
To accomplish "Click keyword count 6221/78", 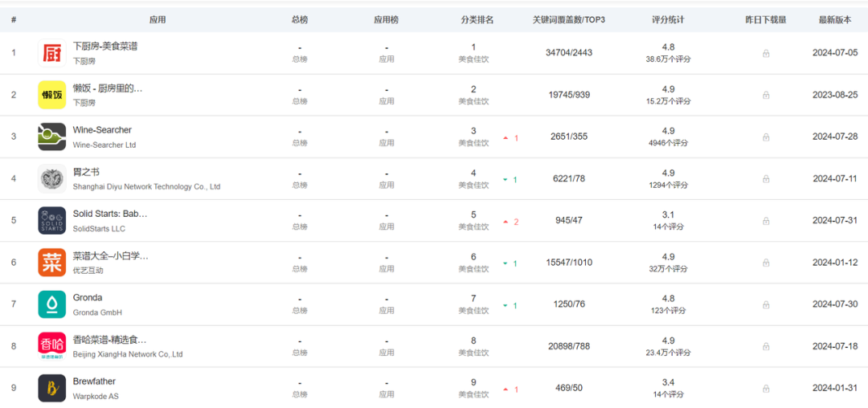I will pyautogui.click(x=569, y=178).
